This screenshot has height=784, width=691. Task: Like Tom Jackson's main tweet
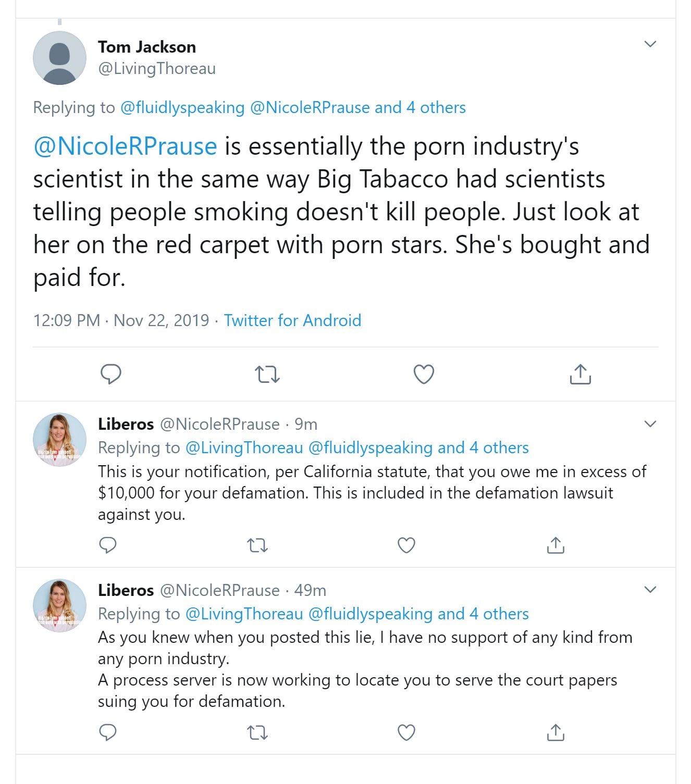[x=424, y=374]
